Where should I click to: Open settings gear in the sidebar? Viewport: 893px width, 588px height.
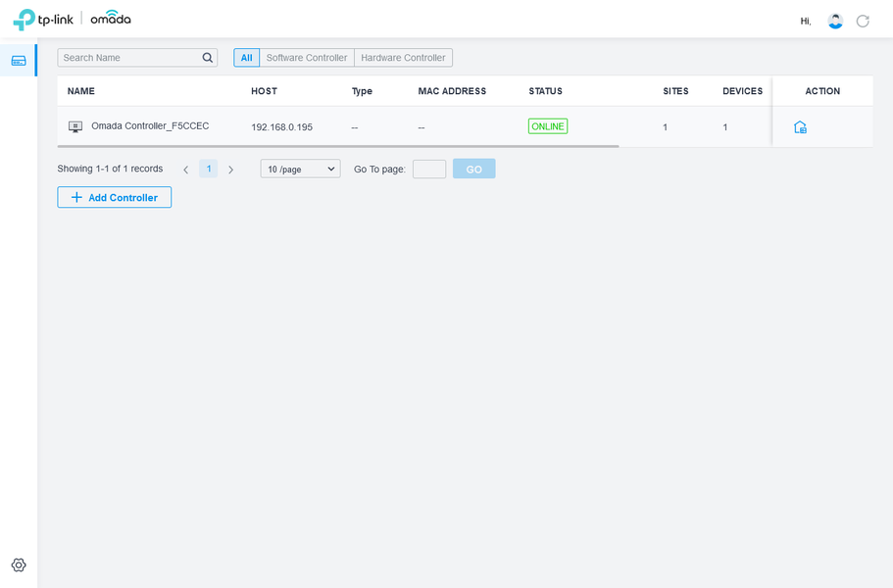click(19, 564)
